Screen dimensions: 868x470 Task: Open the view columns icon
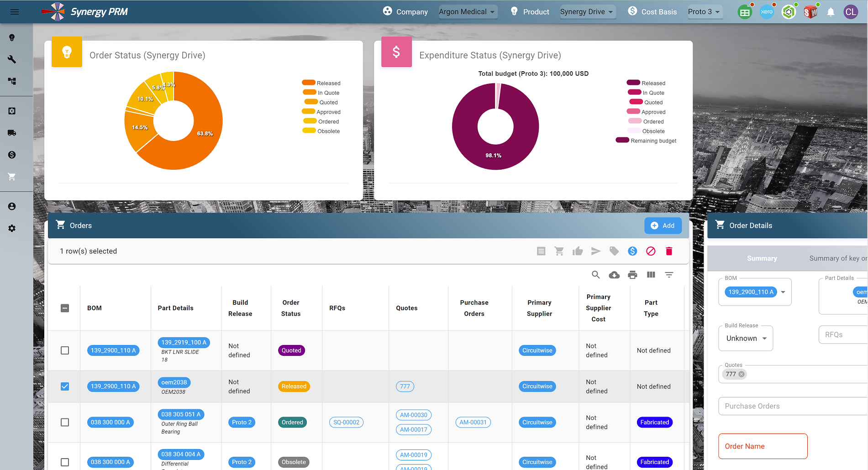tap(651, 275)
